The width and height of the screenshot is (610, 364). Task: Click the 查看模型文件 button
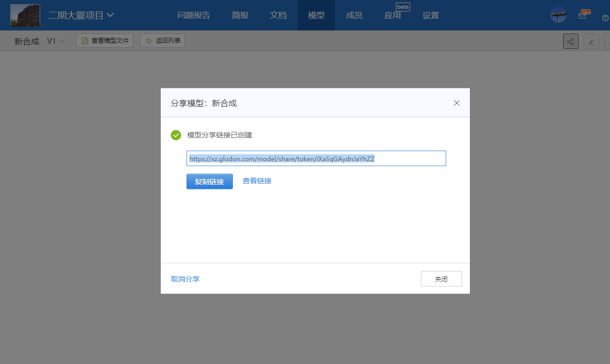point(105,41)
